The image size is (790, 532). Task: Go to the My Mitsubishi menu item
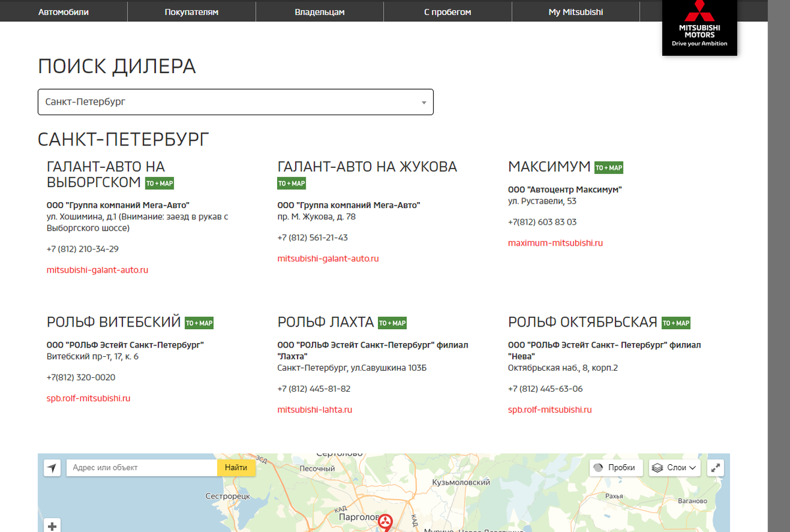575,12
